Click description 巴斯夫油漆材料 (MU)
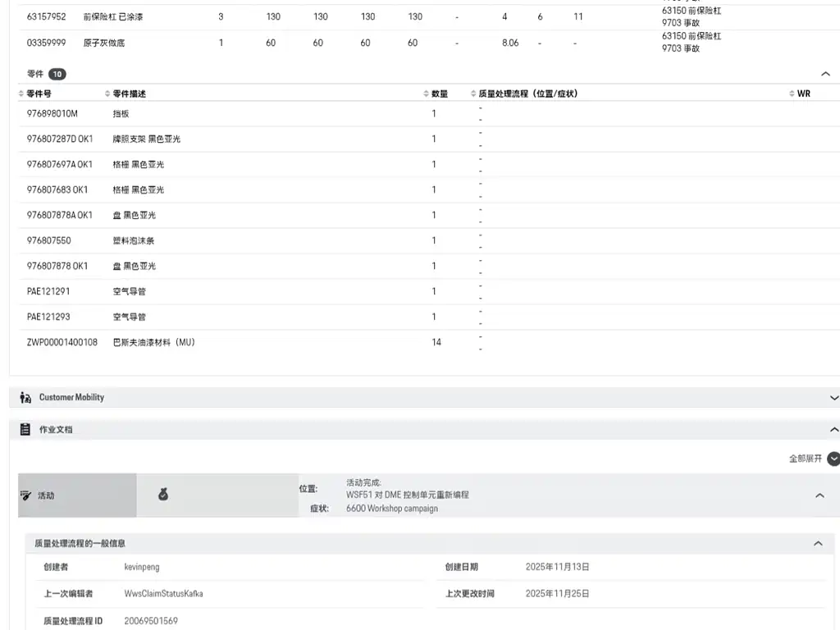Image resolution: width=840 pixels, height=630 pixels. (153, 342)
